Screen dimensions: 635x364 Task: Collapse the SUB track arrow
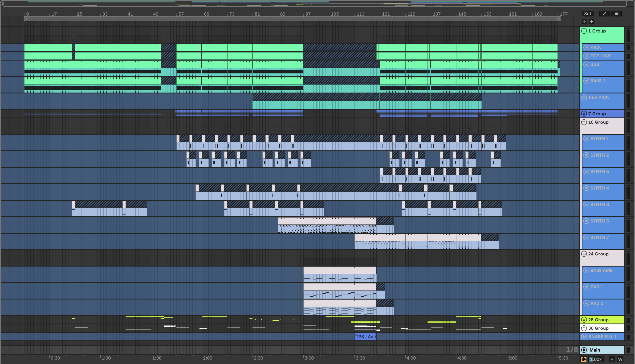pos(586,65)
